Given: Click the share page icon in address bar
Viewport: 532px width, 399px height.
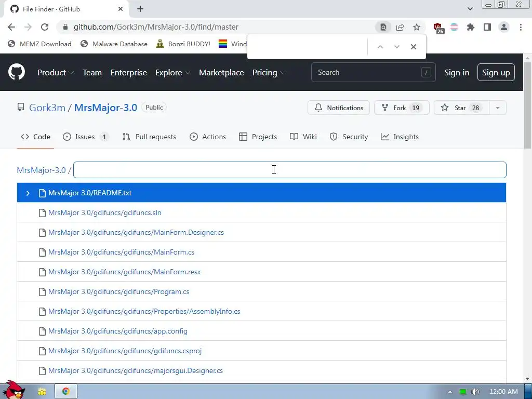Looking at the screenshot, I should click(x=400, y=27).
